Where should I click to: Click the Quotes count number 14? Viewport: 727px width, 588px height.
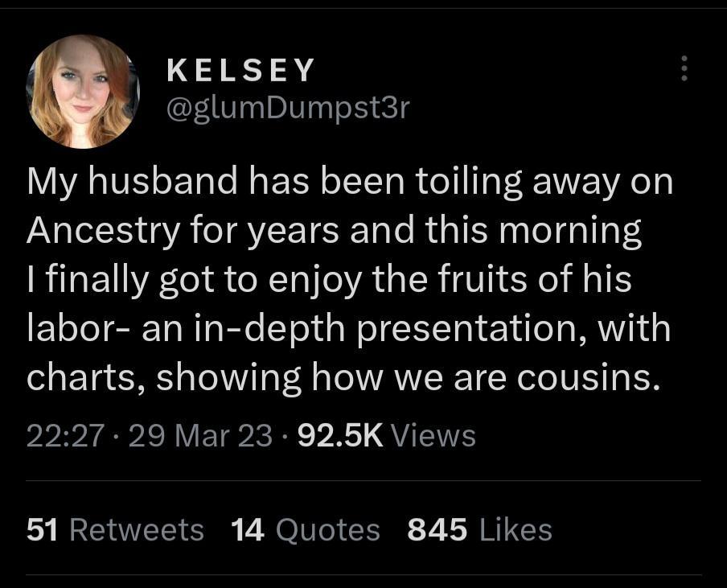tap(247, 528)
